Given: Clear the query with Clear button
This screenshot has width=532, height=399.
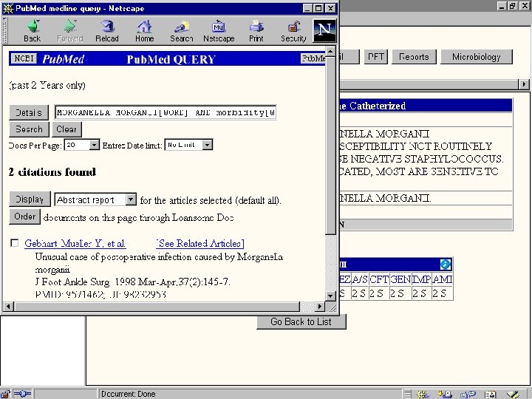Looking at the screenshot, I should pos(66,129).
